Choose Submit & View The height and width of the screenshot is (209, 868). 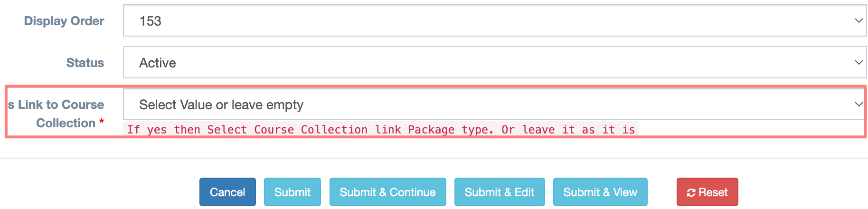point(600,192)
